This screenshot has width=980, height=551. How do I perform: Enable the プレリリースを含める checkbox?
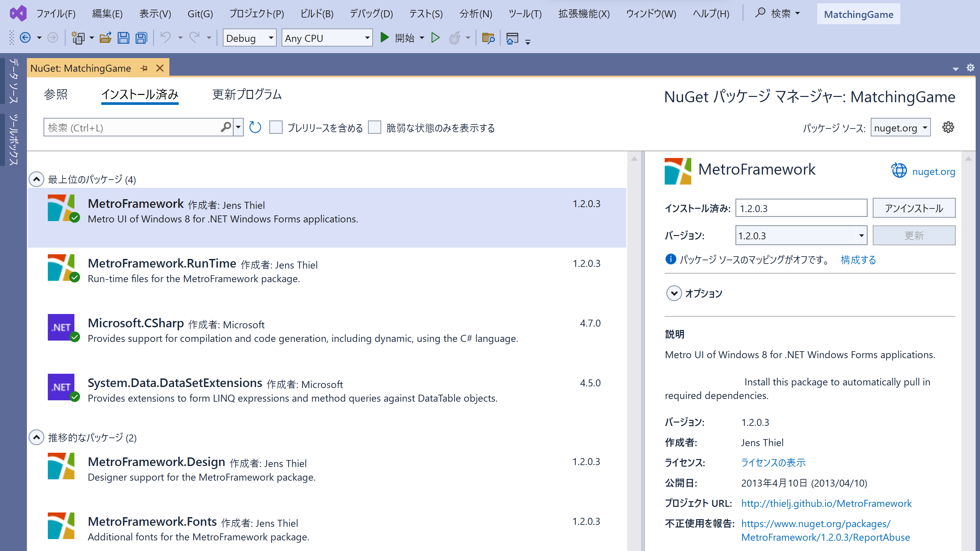click(x=276, y=127)
